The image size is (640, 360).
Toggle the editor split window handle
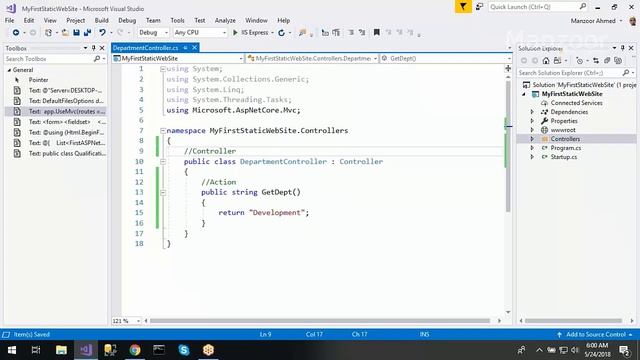point(508,68)
